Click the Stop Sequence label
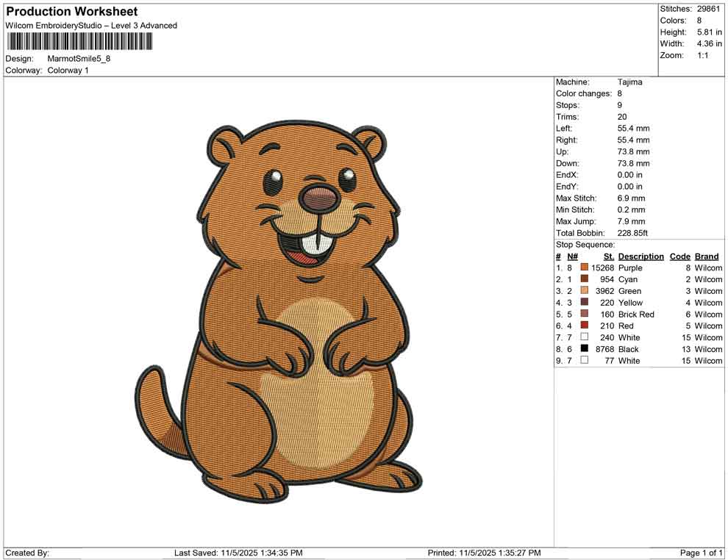 tap(585, 245)
